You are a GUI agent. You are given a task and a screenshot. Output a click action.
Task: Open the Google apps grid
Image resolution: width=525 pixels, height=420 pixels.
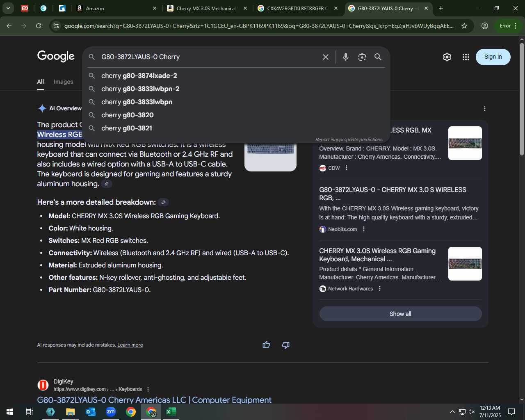click(x=466, y=57)
